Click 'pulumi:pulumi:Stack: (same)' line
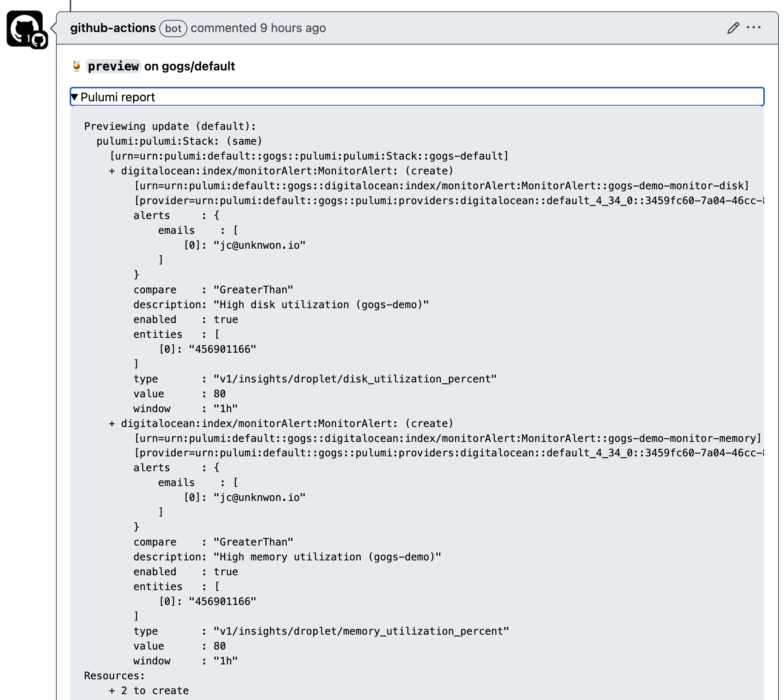 179,141
